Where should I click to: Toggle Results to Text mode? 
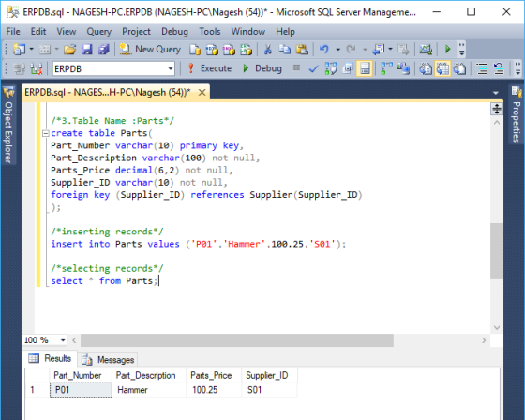click(426, 68)
